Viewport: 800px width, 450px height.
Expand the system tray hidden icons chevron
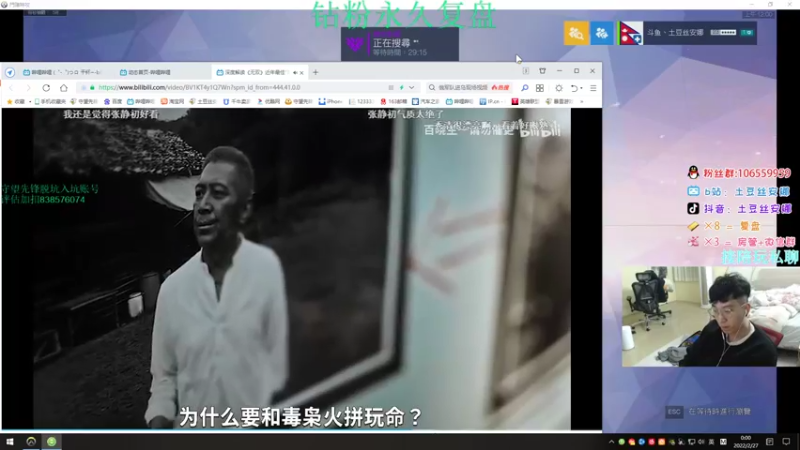pos(611,442)
